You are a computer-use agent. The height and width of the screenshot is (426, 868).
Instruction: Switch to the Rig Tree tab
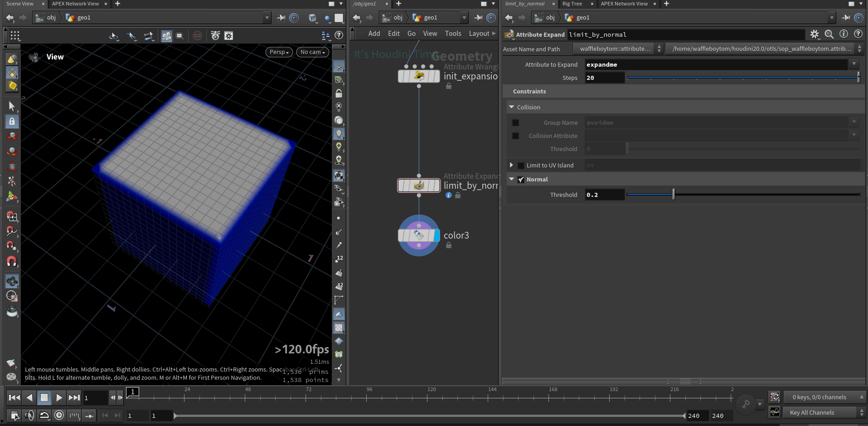[x=572, y=4]
